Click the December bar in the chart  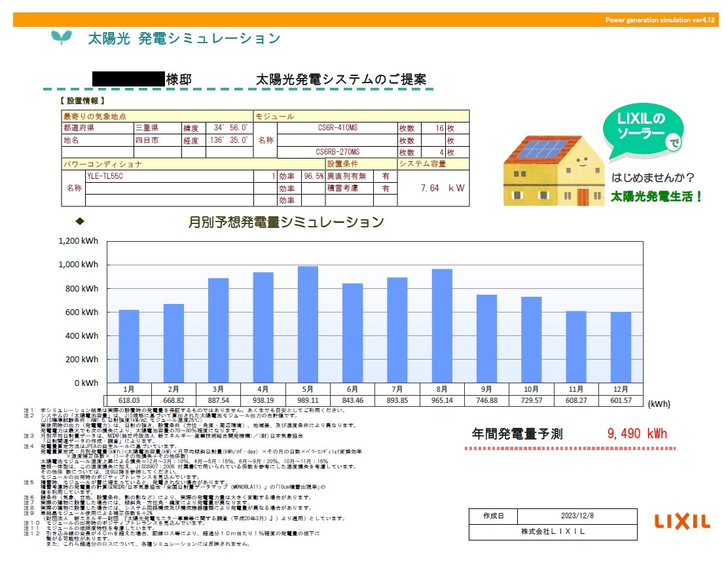click(x=621, y=347)
